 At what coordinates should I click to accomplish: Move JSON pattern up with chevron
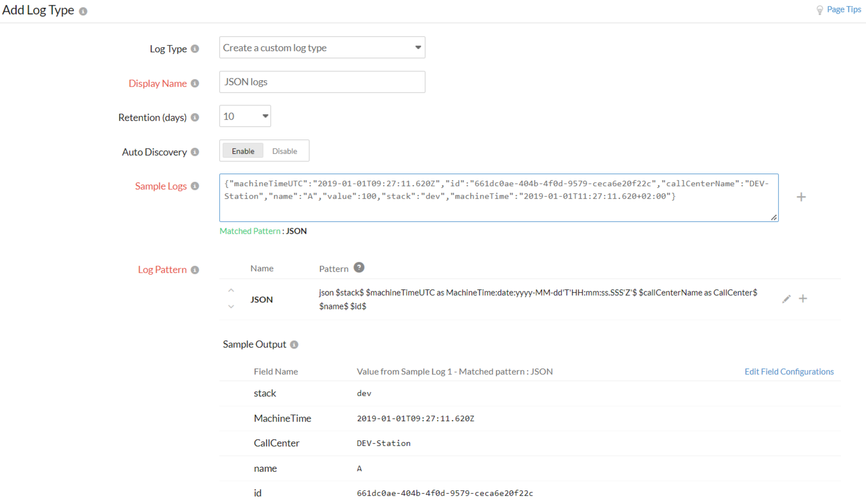[x=231, y=290]
